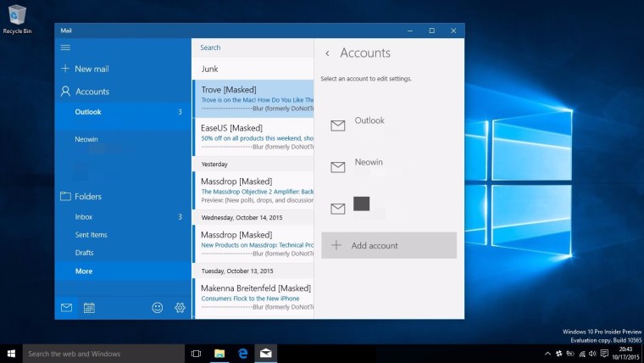Edit Outlook account in Accounts pane

(x=389, y=125)
